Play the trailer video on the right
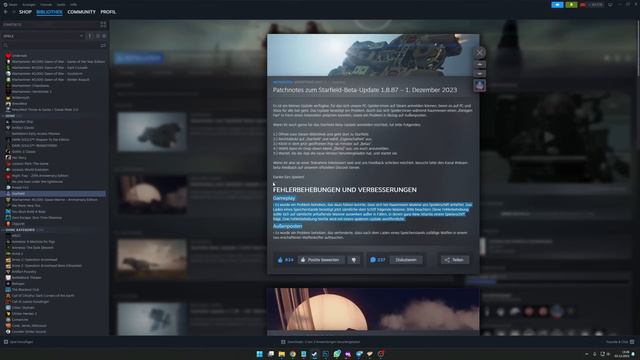Image resolution: width=640 pixels, height=360 pixels. pyautogui.click(x=549, y=137)
